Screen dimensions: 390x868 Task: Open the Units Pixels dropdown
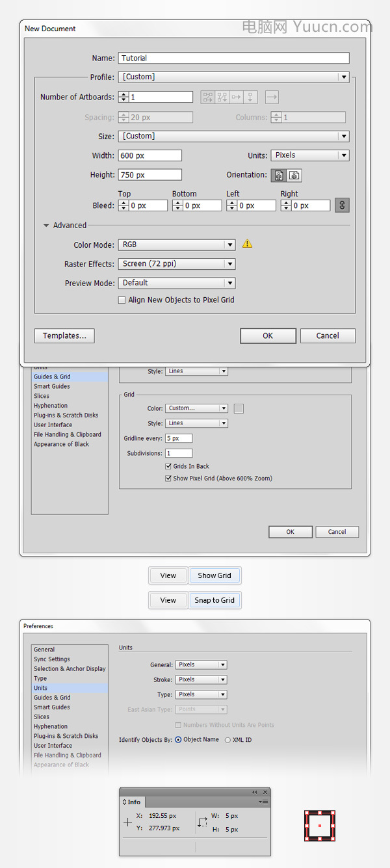pos(310,155)
